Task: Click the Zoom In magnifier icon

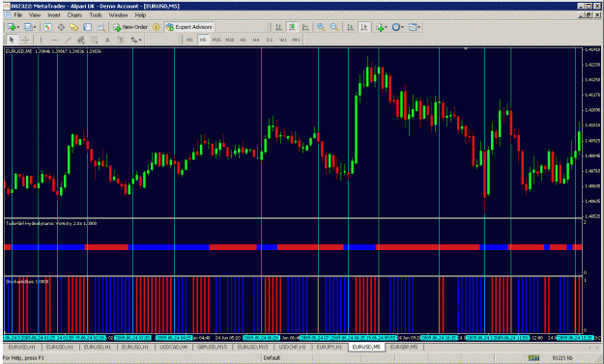Action: point(321,27)
